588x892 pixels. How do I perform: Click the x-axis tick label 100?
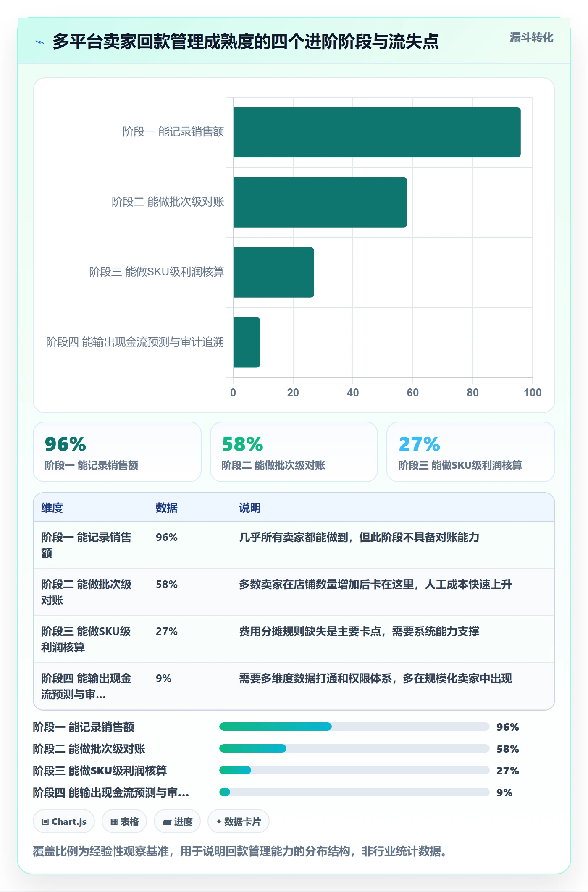(532, 393)
